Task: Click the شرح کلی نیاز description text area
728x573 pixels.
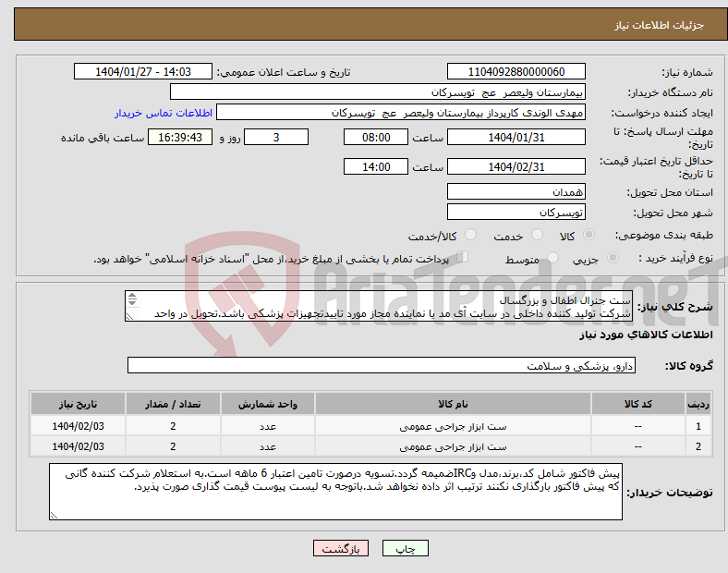Action: point(379,307)
